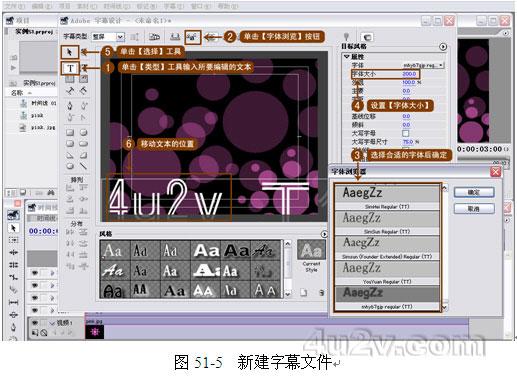Choose the SimSun Regular font sample

tap(387, 222)
